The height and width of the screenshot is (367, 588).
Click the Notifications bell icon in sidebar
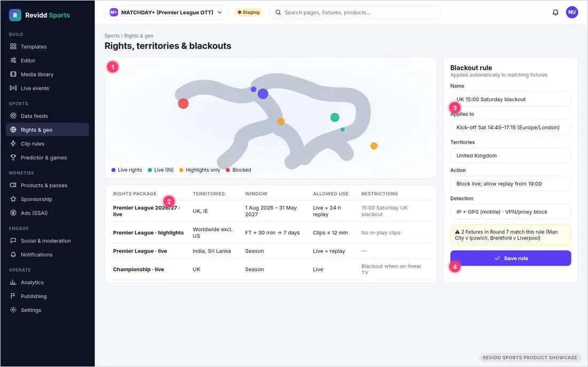point(13,254)
